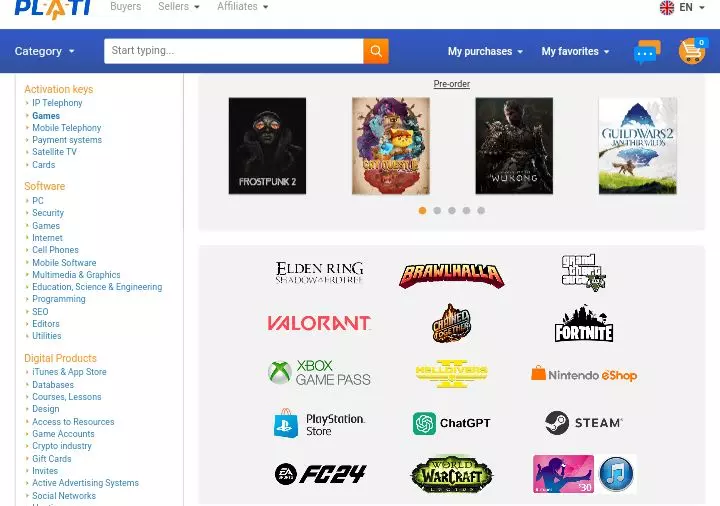Open the Valorant logo
The height and width of the screenshot is (506, 720).
319,323
